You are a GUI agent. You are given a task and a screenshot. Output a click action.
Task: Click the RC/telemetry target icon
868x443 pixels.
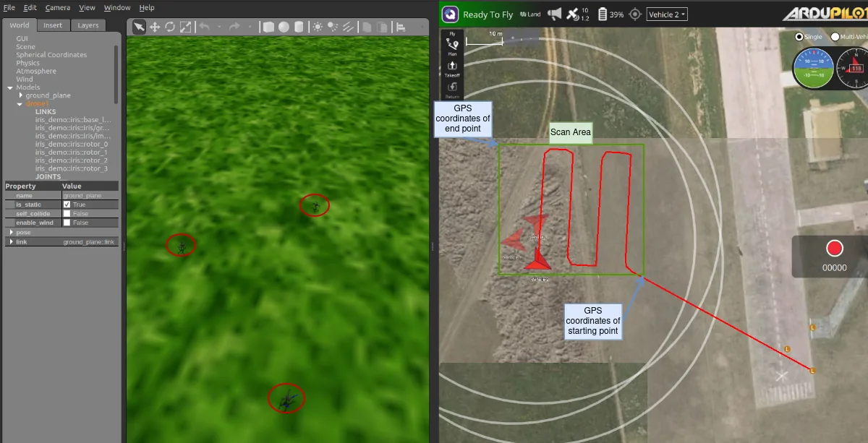click(635, 14)
